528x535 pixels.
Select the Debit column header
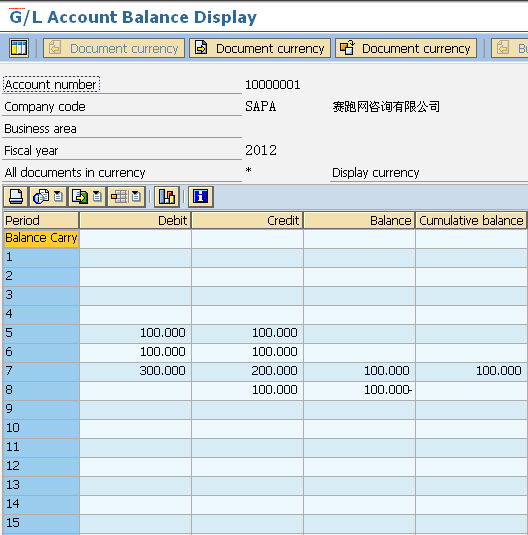(135, 220)
